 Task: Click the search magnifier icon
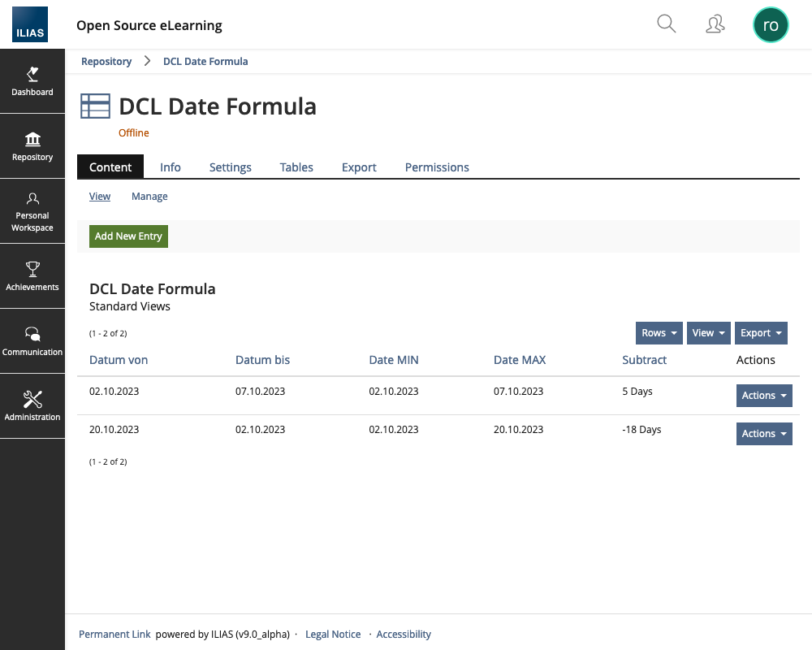(666, 24)
